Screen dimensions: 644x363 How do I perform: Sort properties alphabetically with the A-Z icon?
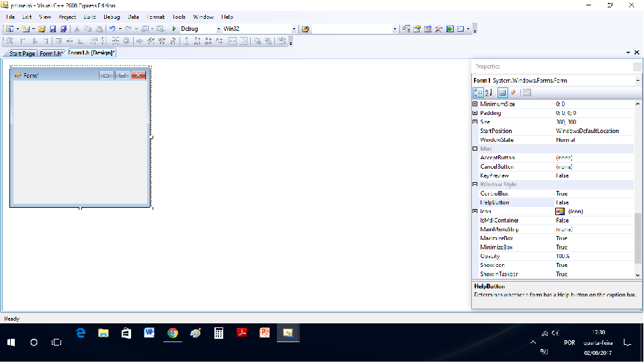point(489,93)
